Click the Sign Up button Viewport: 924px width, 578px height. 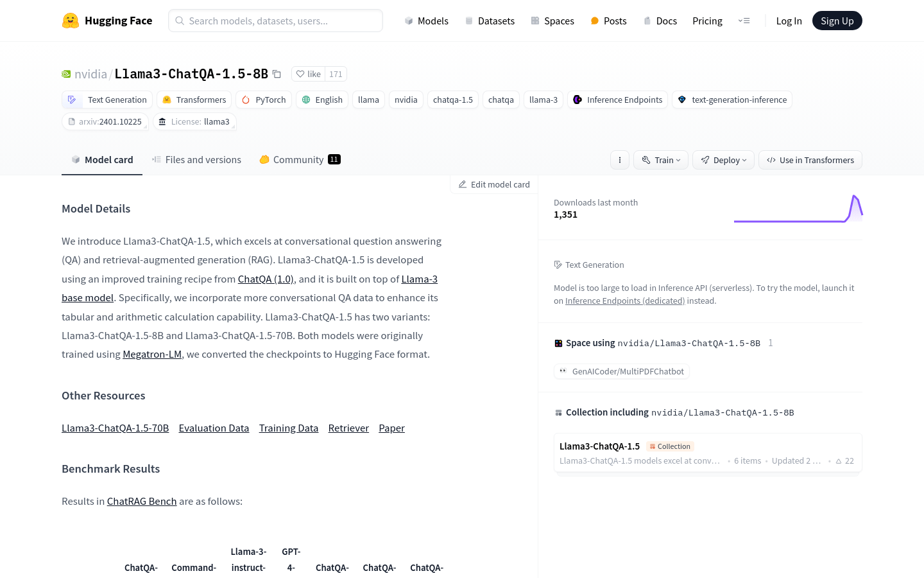click(837, 21)
